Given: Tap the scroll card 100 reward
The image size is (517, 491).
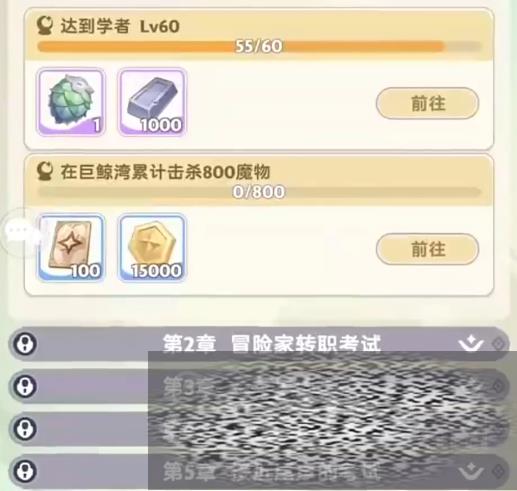Looking at the screenshot, I should [71, 248].
